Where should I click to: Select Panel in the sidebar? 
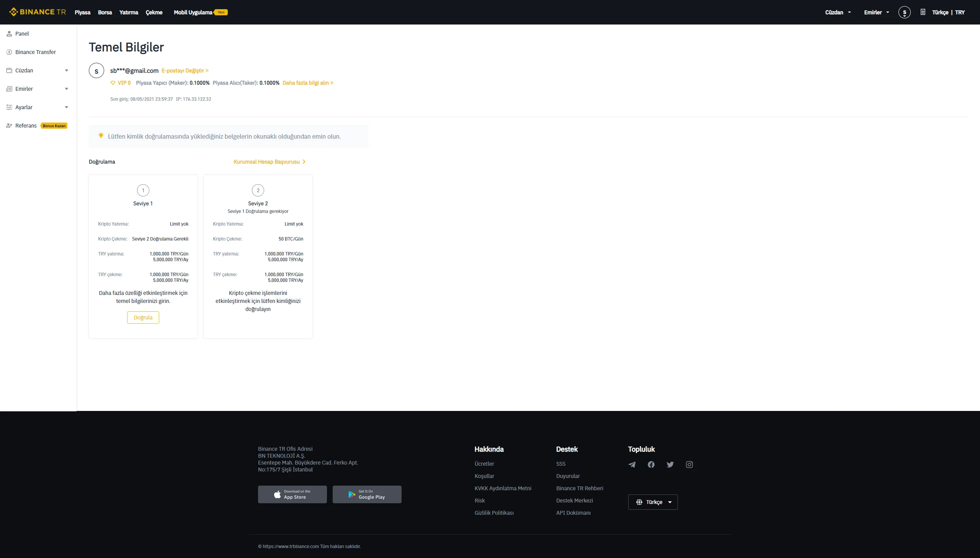[x=38, y=34]
